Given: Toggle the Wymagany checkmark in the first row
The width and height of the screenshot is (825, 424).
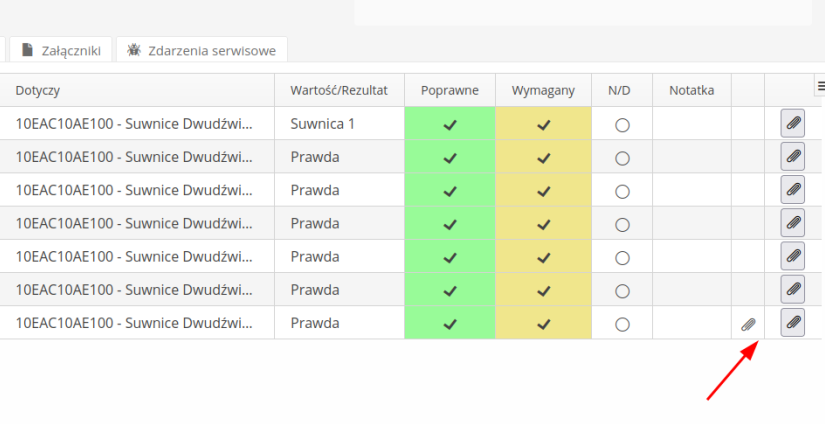Looking at the screenshot, I should coord(543,125).
